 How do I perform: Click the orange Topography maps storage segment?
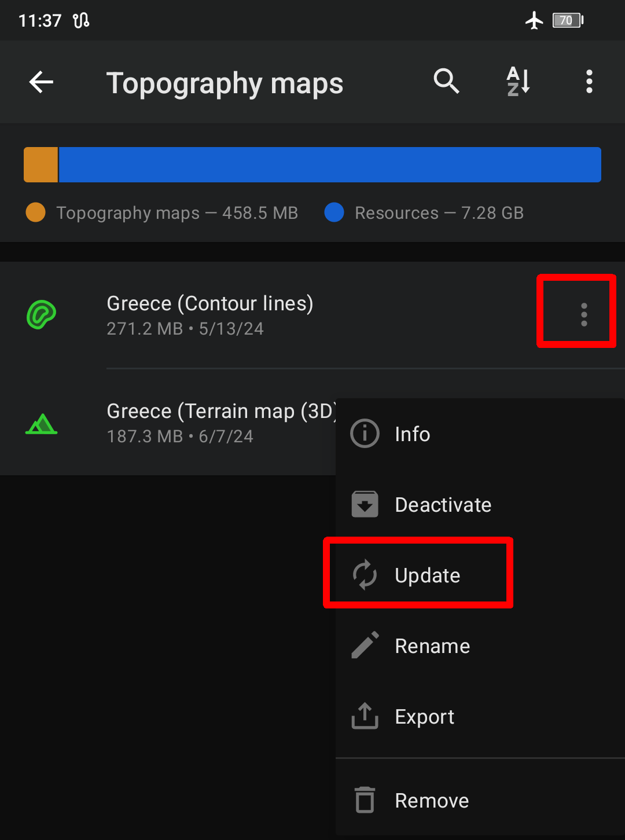[x=41, y=164]
